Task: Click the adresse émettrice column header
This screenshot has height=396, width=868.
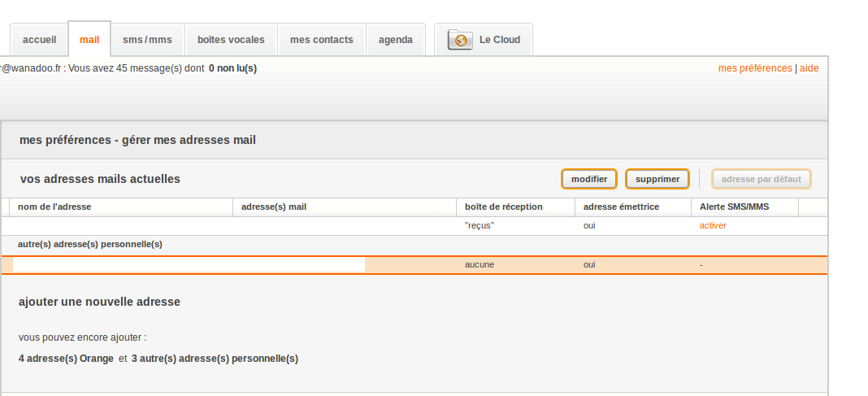Action: tap(621, 207)
